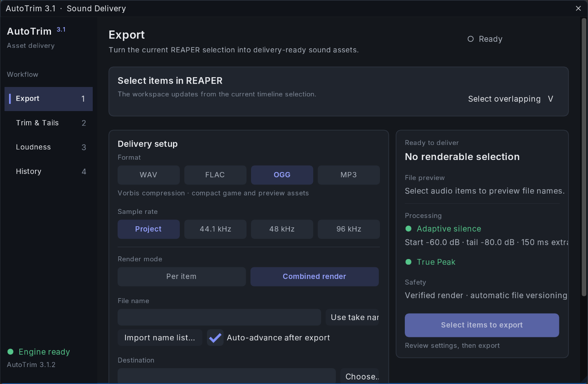This screenshot has height=384, width=588.
Task: Set sample rate to 96 kHz
Action: point(349,229)
